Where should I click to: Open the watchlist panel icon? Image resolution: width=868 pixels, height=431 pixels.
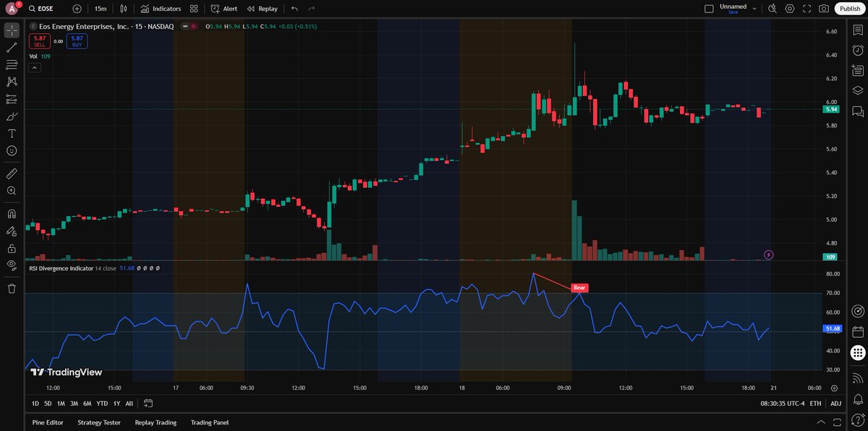(858, 30)
